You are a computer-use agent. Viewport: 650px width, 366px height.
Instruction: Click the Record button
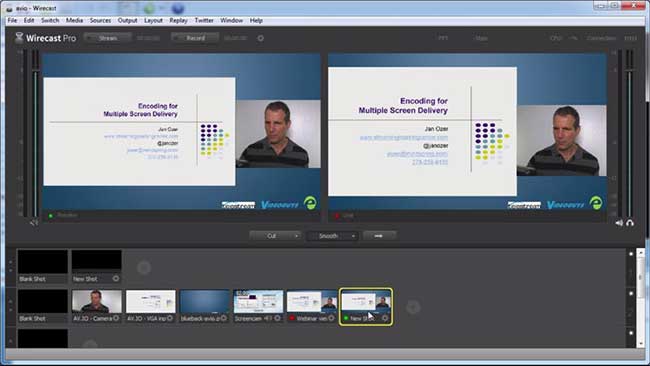pos(195,38)
